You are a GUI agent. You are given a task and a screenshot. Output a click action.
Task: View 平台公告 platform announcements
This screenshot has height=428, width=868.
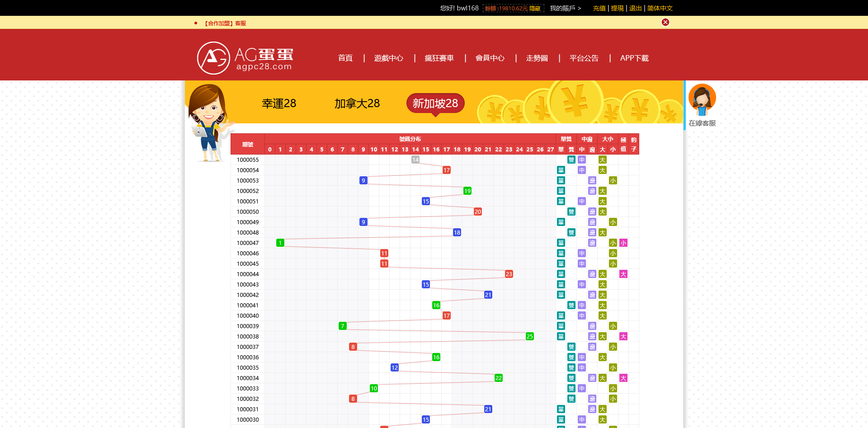coord(583,58)
